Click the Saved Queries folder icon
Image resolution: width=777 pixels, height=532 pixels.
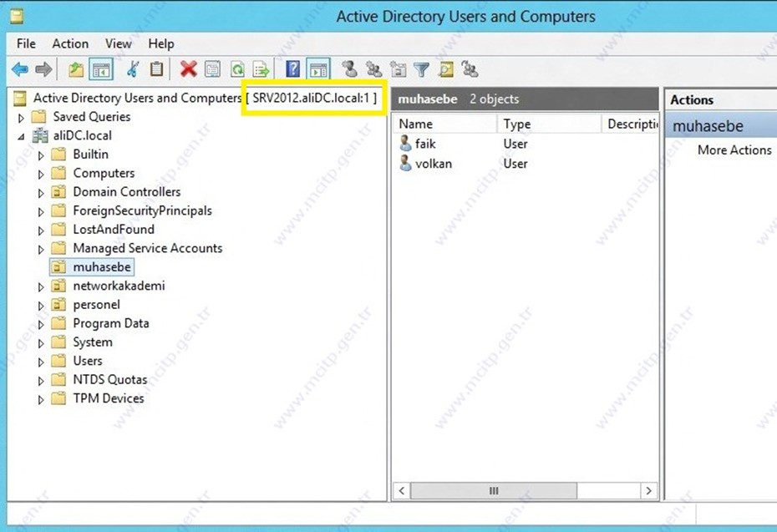pos(38,117)
